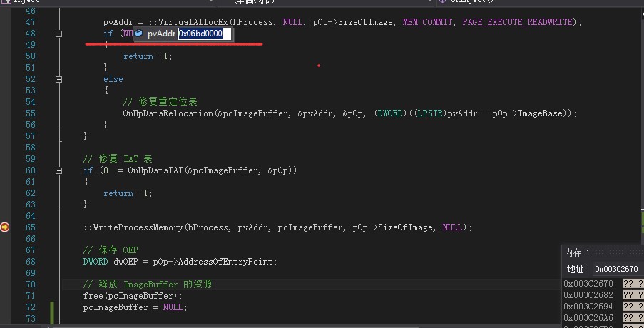
Task: Select memory row address 0x003C26A6
Action: (x=588, y=318)
